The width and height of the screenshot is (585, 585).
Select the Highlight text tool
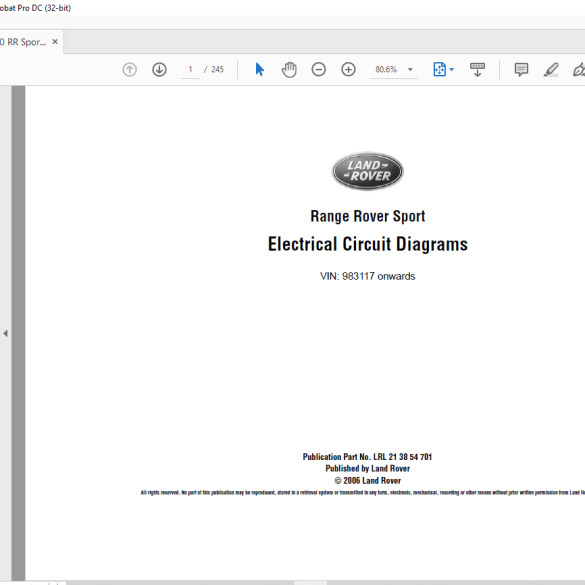click(551, 70)
